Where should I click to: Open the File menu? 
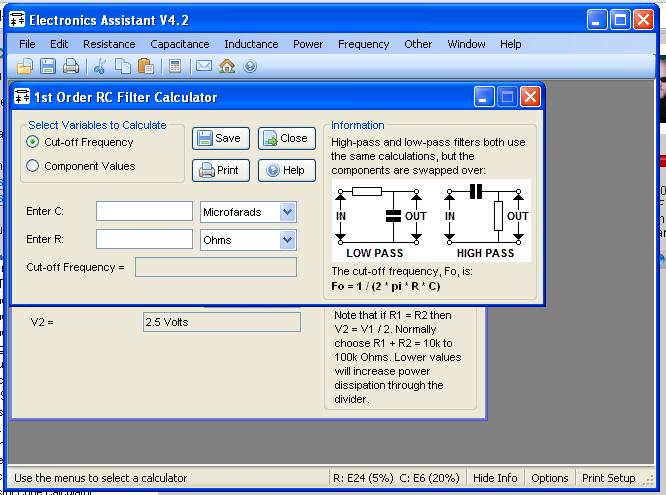(27, 44)
